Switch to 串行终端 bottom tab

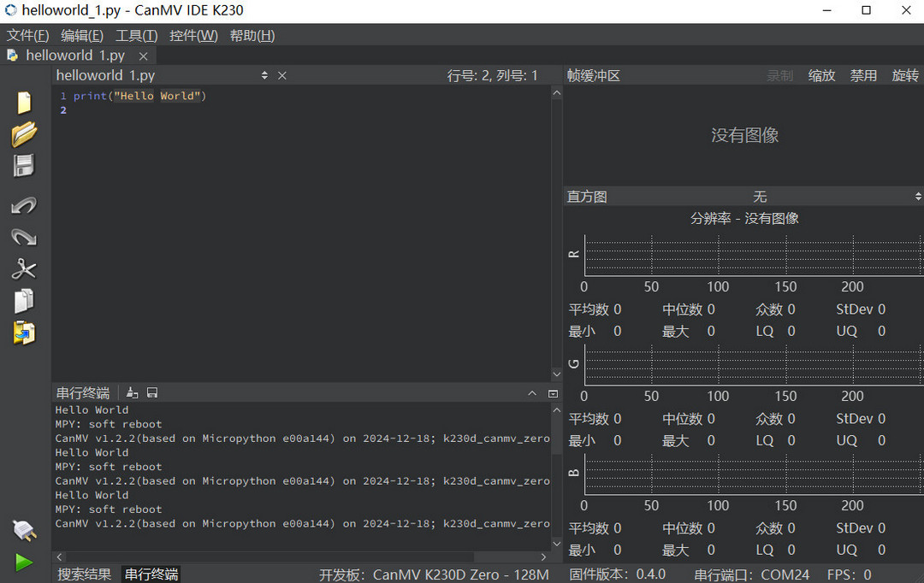click(151, 574)
